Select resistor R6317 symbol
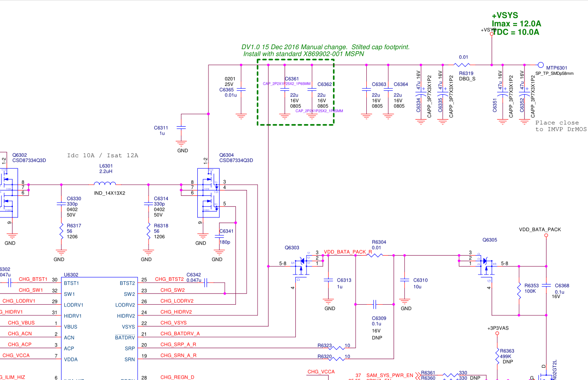This screenshot has height=380, width=588. [x=61, y=232]
